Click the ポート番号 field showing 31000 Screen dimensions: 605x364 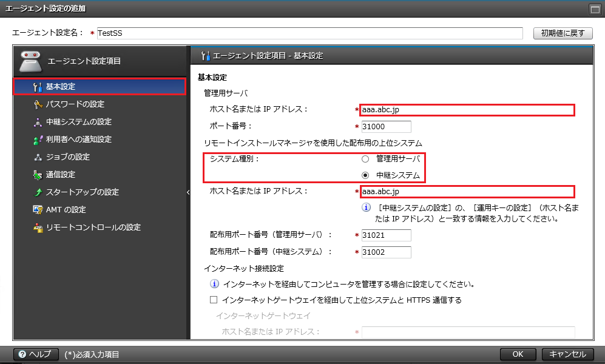click(x=386, y=126)
